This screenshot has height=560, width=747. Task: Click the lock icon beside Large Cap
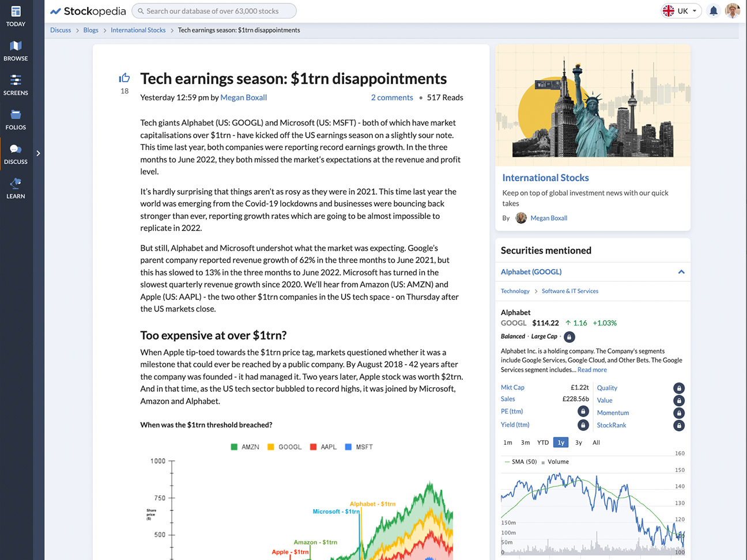point(569,337)
